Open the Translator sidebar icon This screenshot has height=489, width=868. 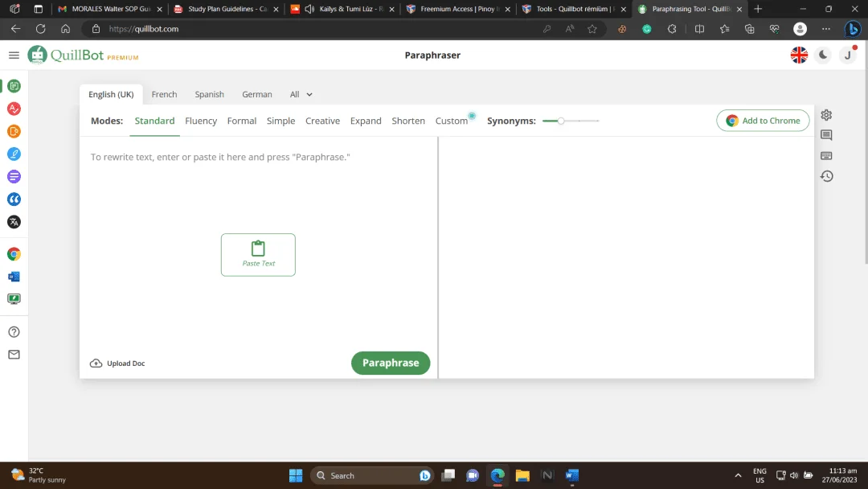14,222
